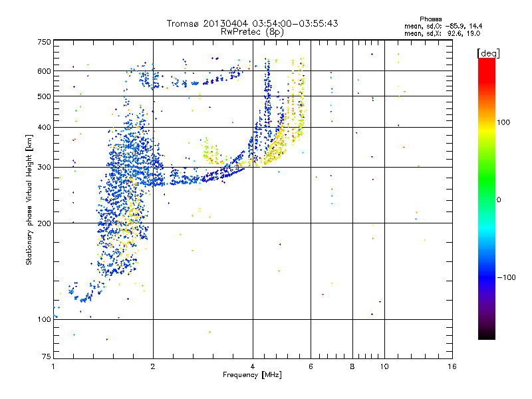Click the x-axis tick label '8'

pyautogui.click(x=352, y=366)
